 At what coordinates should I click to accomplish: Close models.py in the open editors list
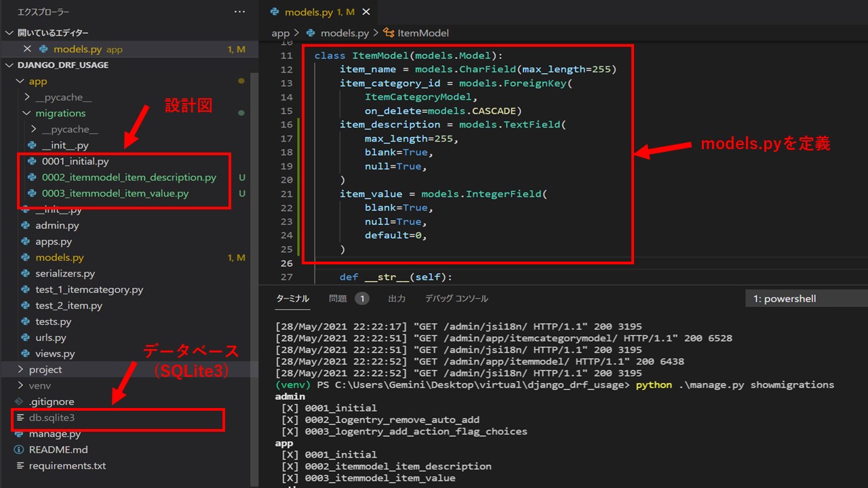pos(28,49)
